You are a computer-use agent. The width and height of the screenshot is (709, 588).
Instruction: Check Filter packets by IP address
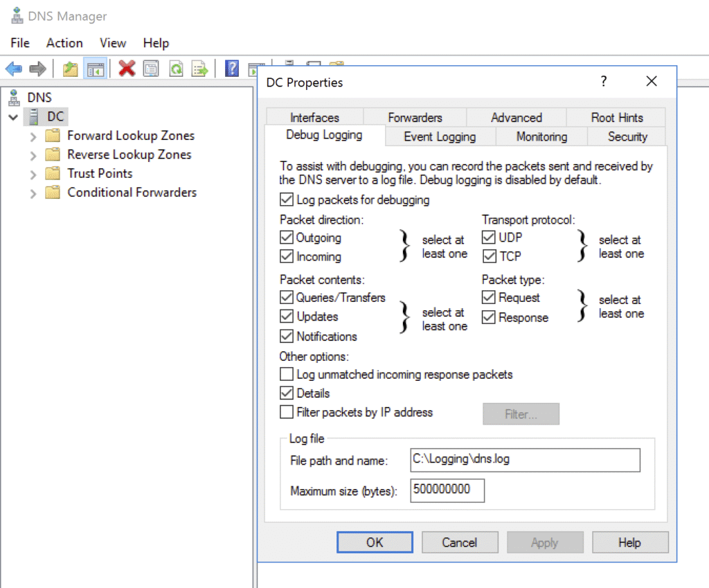pyautogui.click(x=287, y=413)
